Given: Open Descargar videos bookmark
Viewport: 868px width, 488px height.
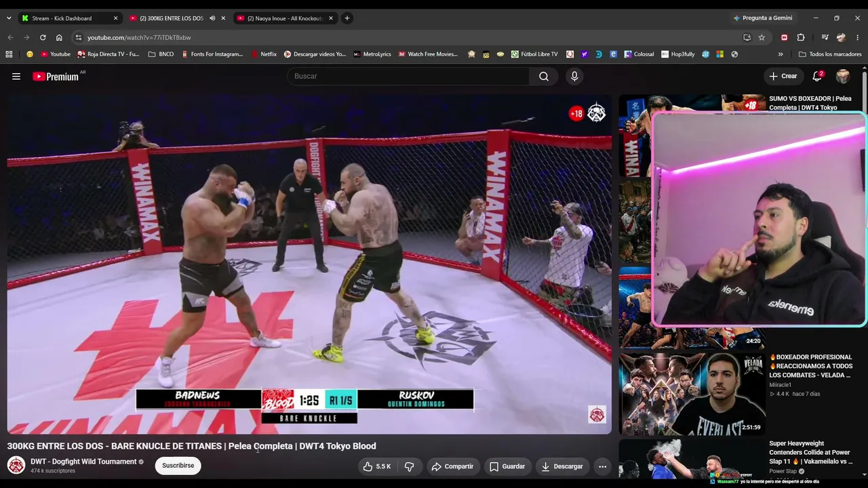Looking at the screenshot, I should tap(315, 54).
